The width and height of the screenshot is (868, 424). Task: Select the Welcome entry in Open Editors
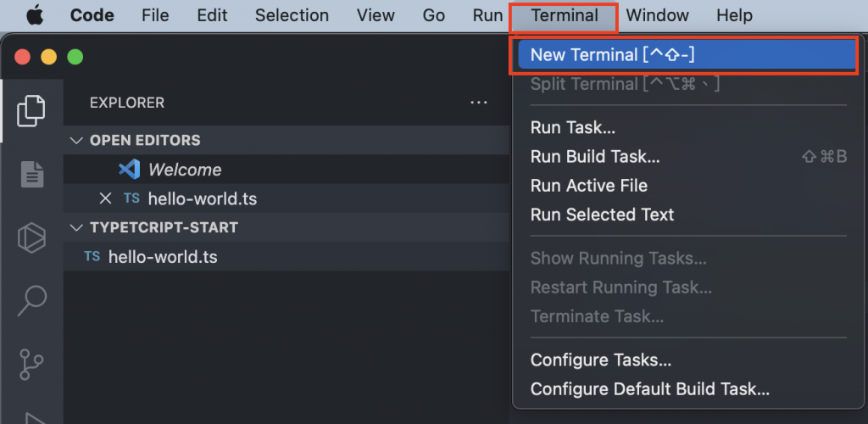click(x=185, y=170)
